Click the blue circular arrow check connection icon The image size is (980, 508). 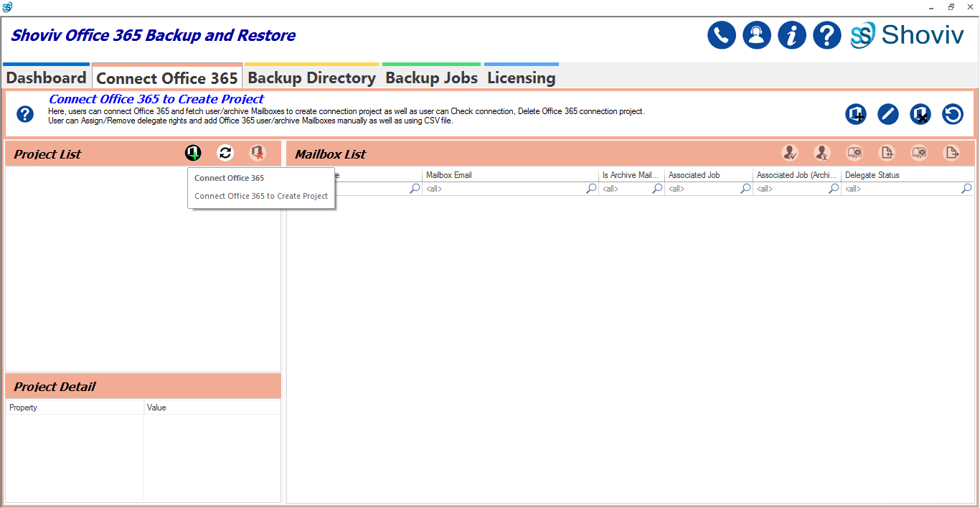click(953, 114)
